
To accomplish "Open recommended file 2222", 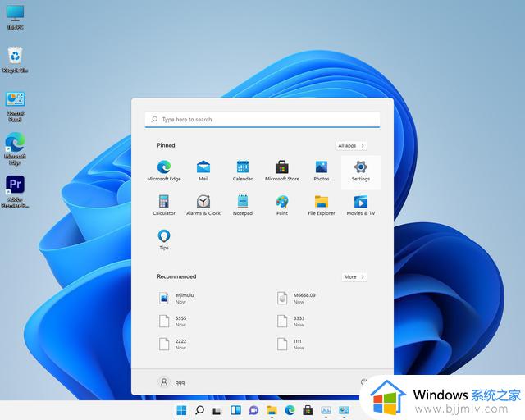I will [173, 345].
